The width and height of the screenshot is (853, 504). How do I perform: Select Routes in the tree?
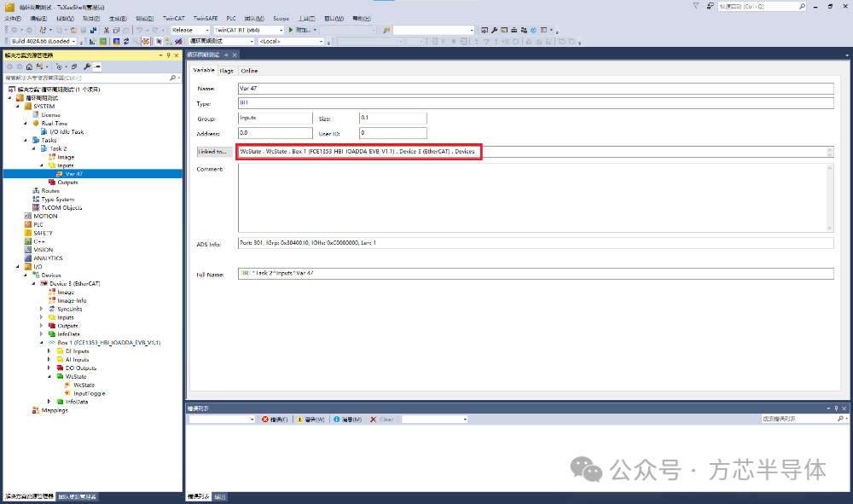50,191
